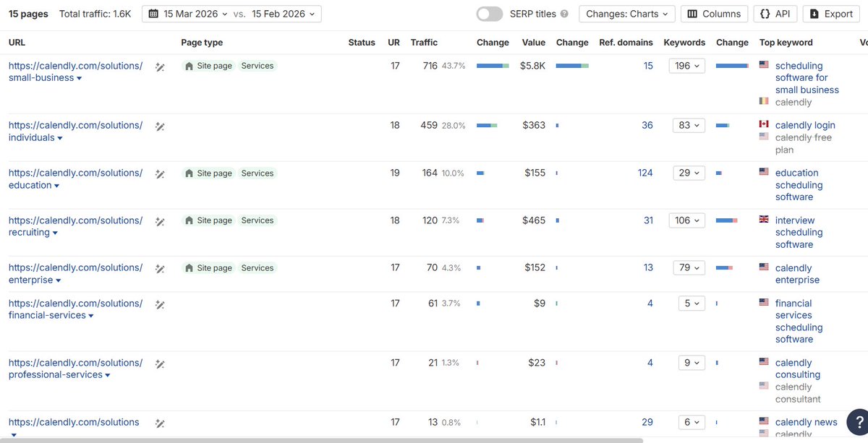Expand the 83 keywords dropdown
Image resolution: width=868 pixels, height=443 pixels.
point(688,125)
